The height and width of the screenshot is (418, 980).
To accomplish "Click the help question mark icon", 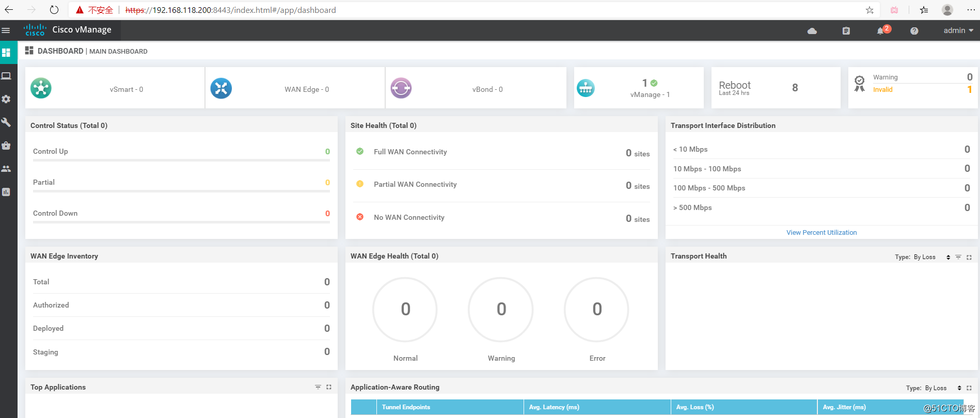I will click(914, 31).
